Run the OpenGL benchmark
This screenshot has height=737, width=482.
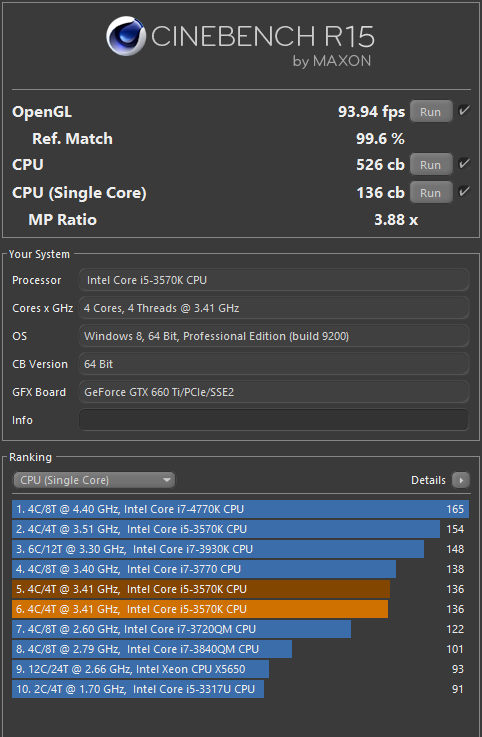(430, 112)
